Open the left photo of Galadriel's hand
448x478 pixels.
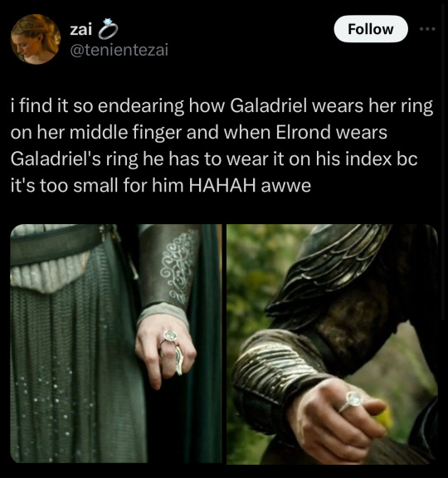coord(116,344)
